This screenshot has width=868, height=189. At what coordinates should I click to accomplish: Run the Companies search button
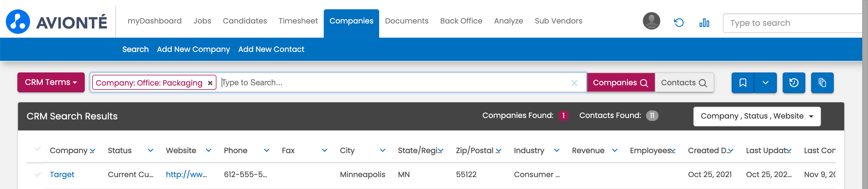click(x=621, y=83)
